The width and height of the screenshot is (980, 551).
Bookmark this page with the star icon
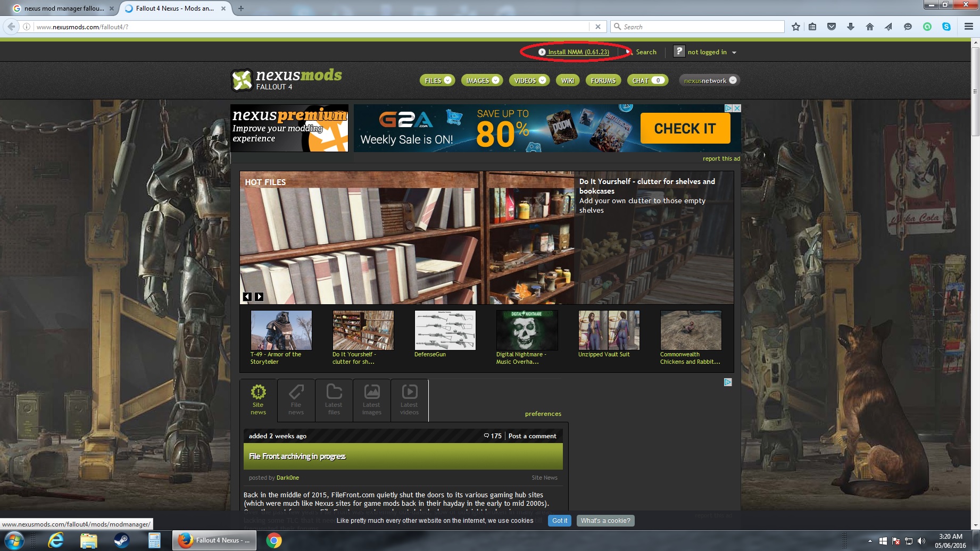click(796, 27)
